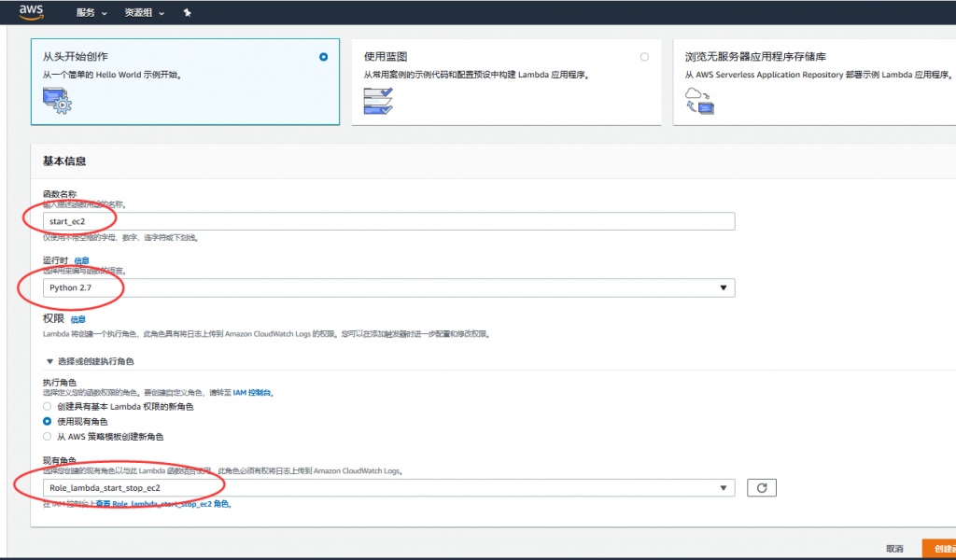
Task: Select the 使用现有角色 radio button
Action: 48,422
